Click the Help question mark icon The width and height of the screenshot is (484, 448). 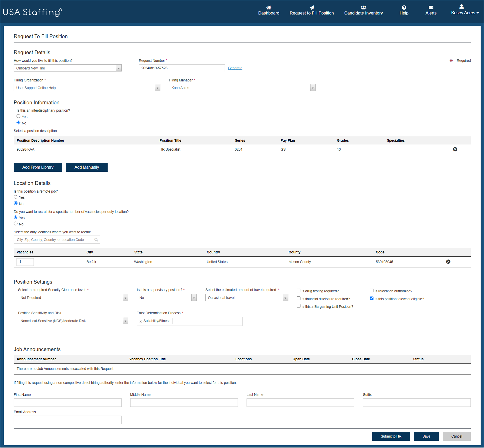click(x=403, y=7)
